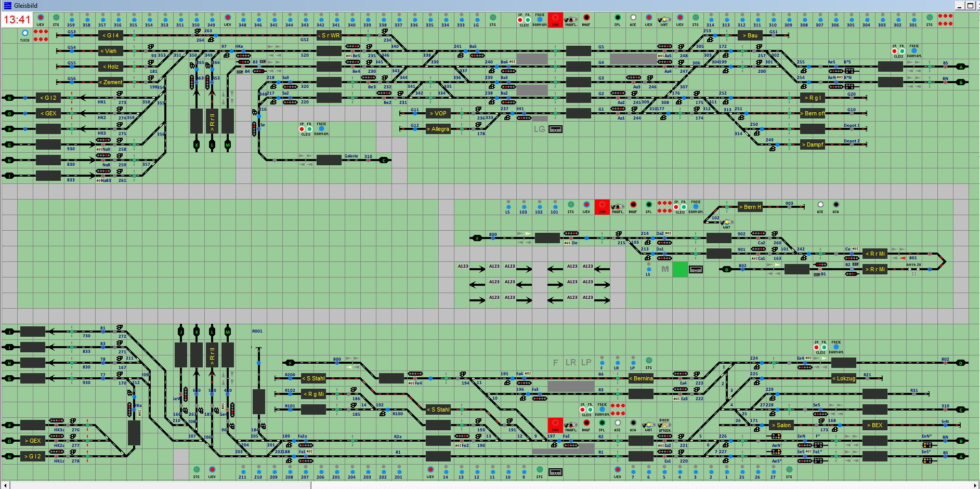
Task: Select the '< Holz' track label
Action: 111,67
